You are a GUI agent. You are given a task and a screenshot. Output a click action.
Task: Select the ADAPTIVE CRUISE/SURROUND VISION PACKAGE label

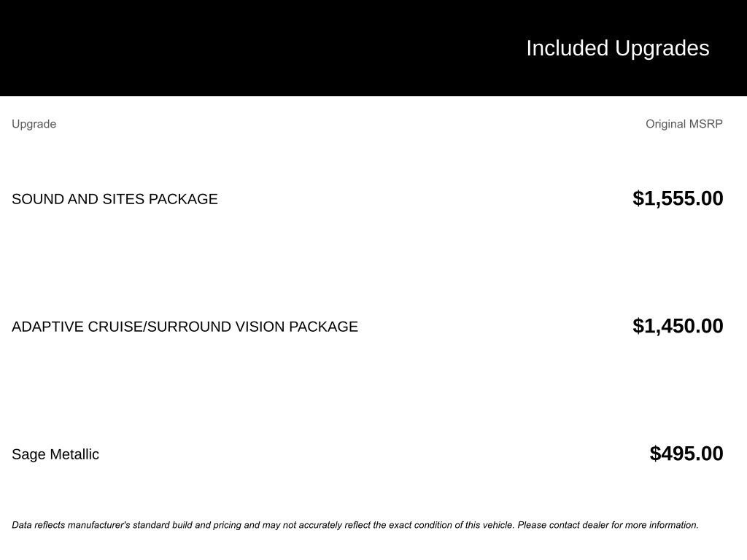tap(185, 327)
